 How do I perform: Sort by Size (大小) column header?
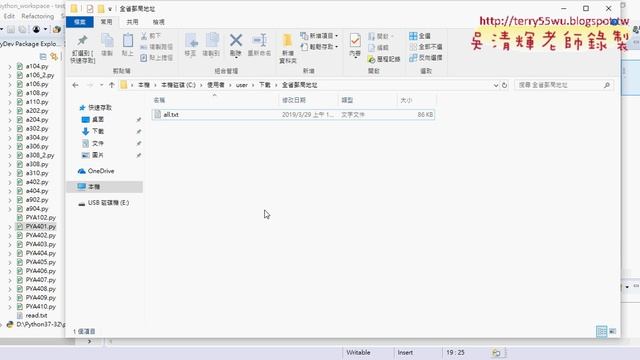[x=416, y=100]
